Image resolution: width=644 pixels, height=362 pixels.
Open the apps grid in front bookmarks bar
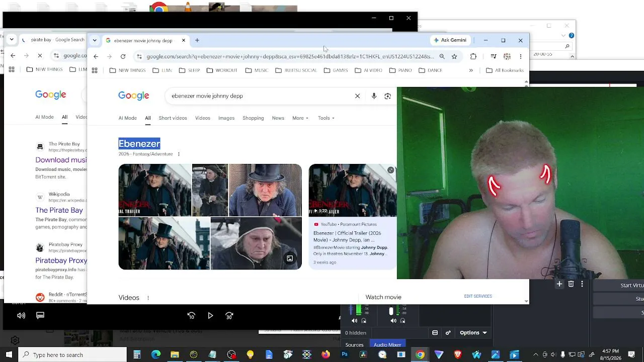pos(95,70)
